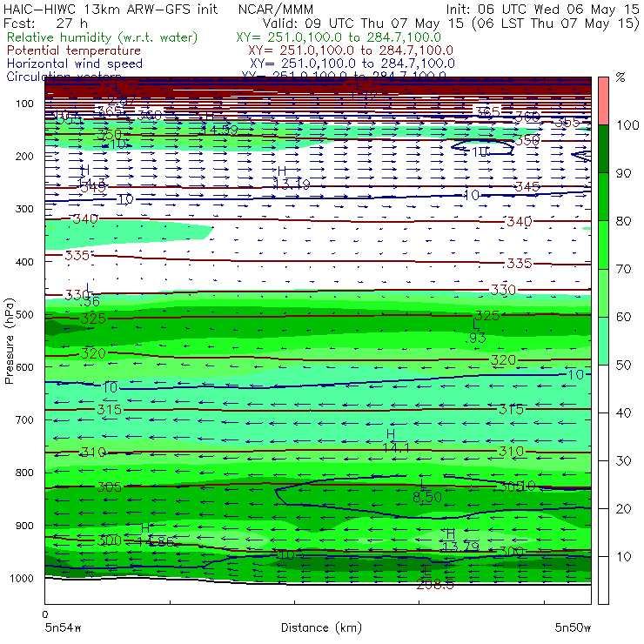The image size is (644, 644).
Task: Click the right-side "340" potential temperature label
Action: click(520, 222)
